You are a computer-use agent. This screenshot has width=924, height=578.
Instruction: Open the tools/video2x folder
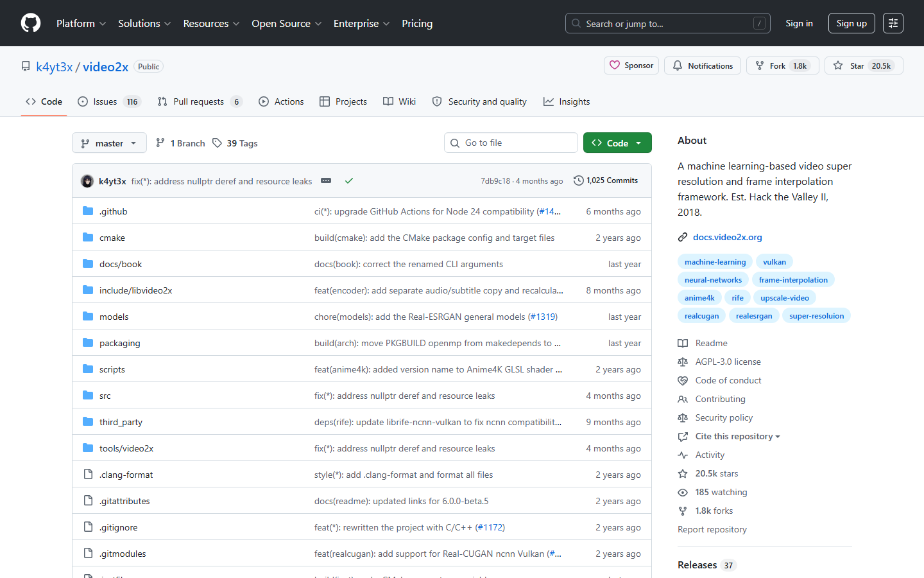click(x=126, y=448)
